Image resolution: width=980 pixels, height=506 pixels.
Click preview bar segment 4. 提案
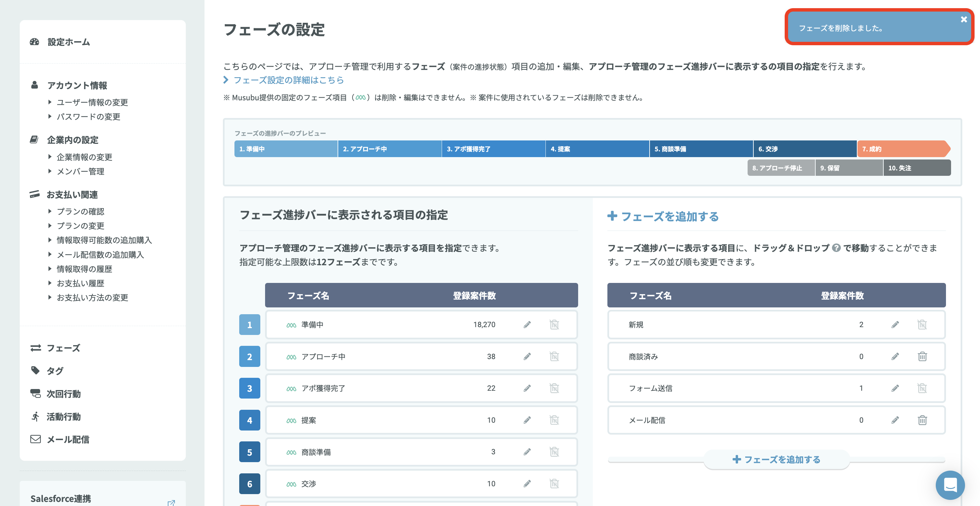click(x=597, y=149)
